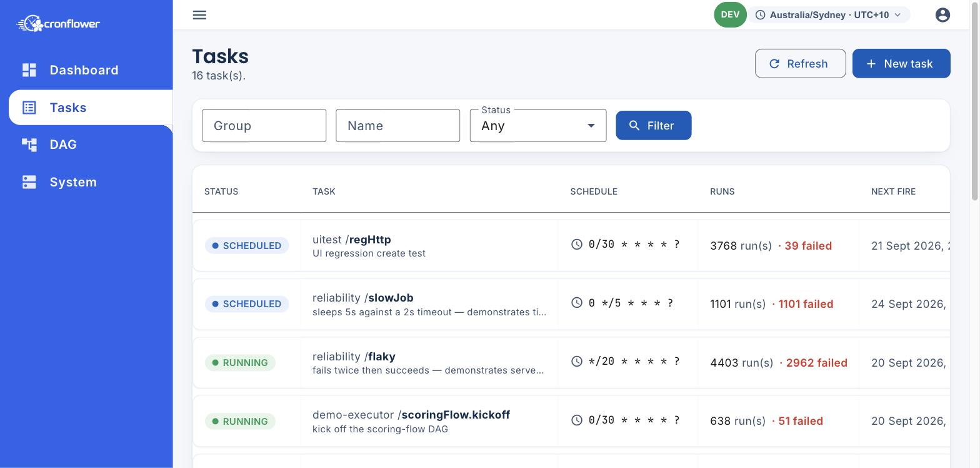980x468 pixels.
Task: Open the user account avatar icon
Action: click(942, 15)
